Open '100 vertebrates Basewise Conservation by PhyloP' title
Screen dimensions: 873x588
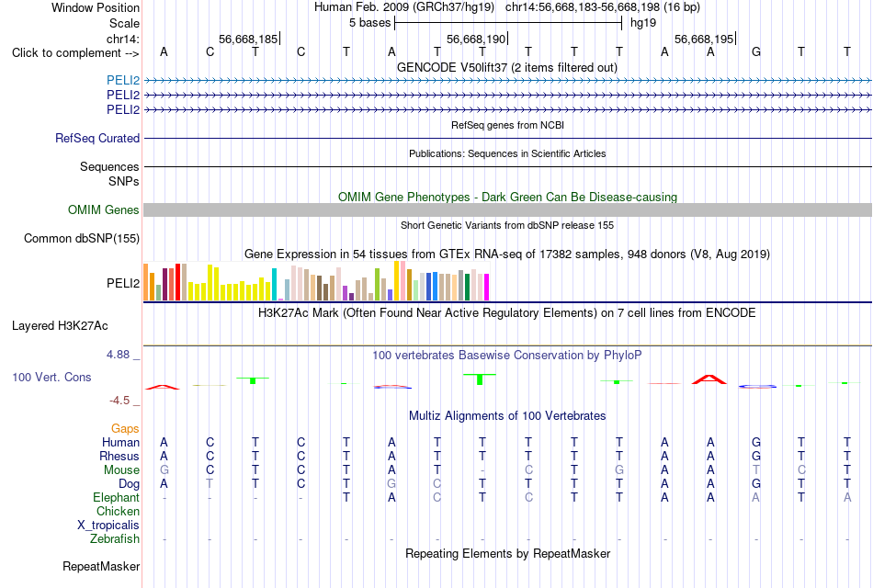(507, 356)
